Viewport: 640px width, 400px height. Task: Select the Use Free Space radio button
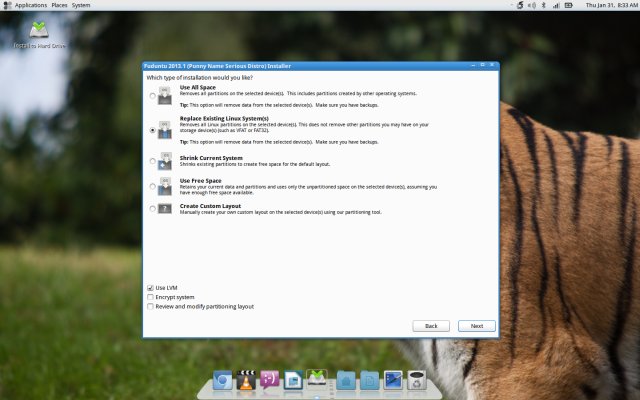(152, 184)
